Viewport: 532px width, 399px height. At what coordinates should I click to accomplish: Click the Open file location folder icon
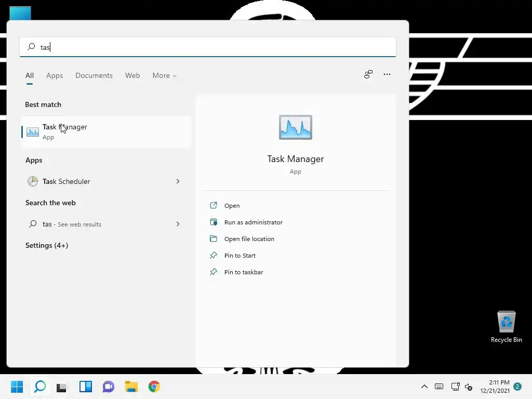tap(214, 238)
